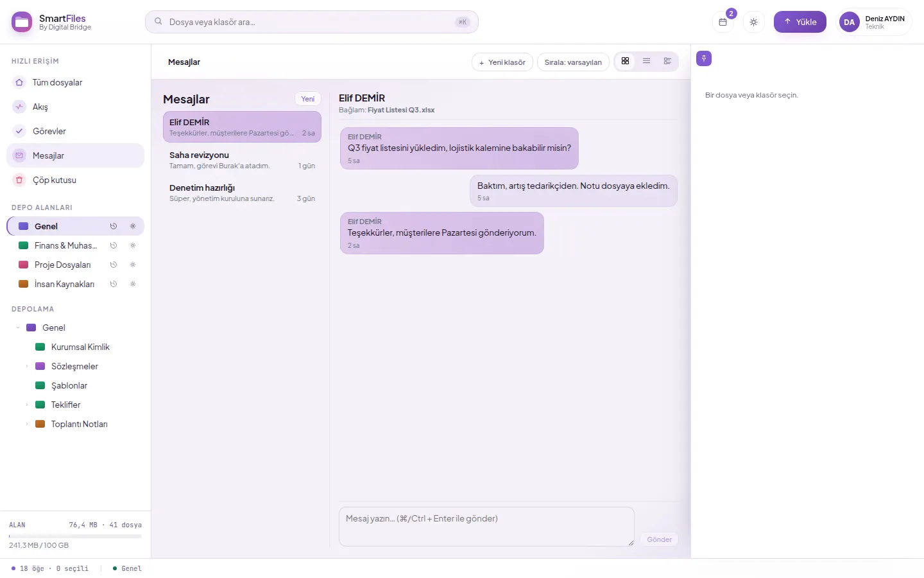Click the Genel purple color swatch in depot areas
924x578 pixels.
click(24, 226)
